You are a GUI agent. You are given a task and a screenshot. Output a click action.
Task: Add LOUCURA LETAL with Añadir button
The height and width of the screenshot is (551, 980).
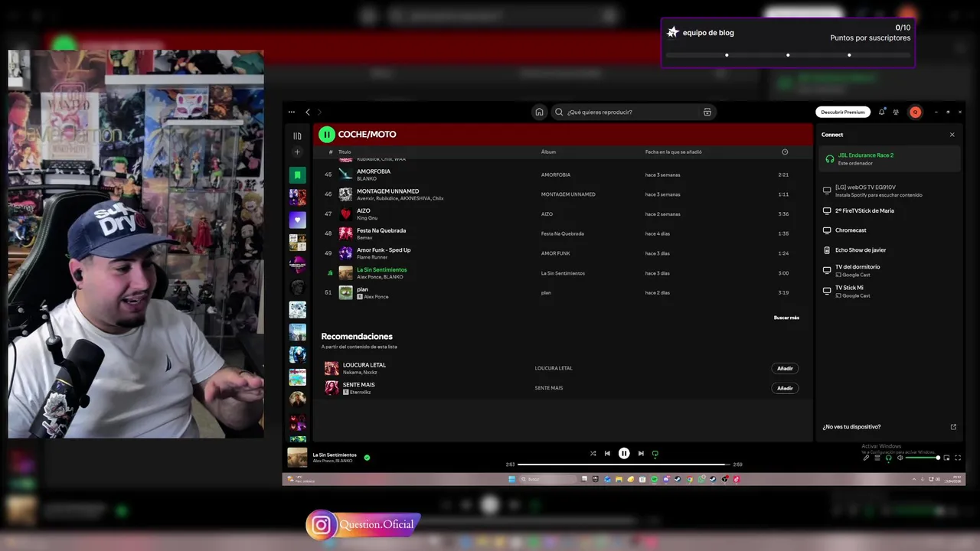(x=785, y=368)
